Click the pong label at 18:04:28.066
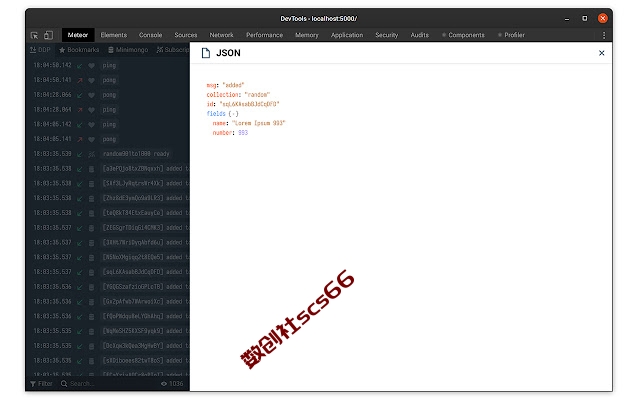The image size is (640, 400). pos(109,95)
